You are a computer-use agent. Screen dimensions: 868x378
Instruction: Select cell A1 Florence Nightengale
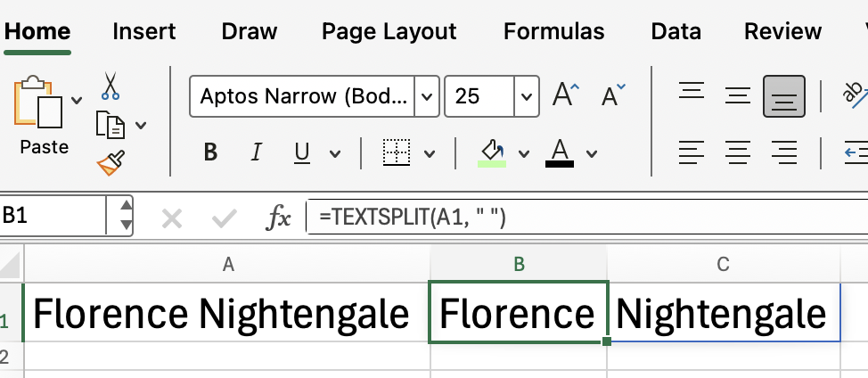(227, 313)
